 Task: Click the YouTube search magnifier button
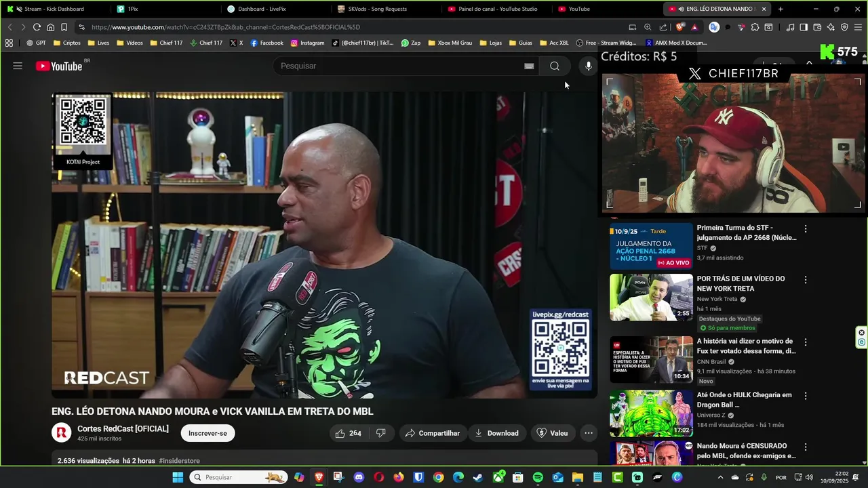point(555,66)
